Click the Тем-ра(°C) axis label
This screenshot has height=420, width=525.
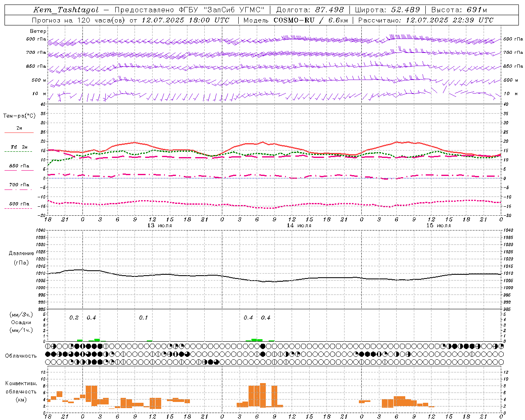[19, 116]
